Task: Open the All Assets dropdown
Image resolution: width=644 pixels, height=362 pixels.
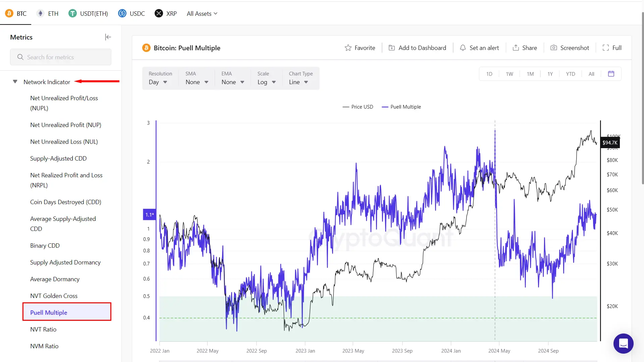Action: (202, 13)
